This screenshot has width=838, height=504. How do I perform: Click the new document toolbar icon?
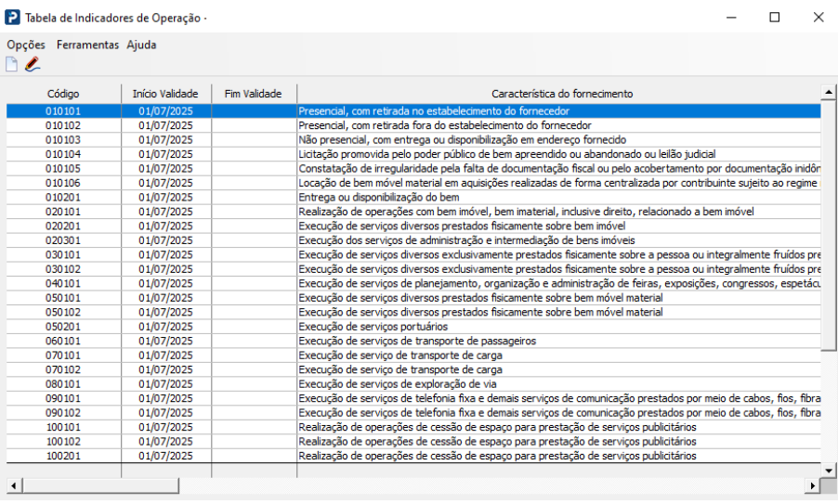pyautogui.click(x=11, y=65)
